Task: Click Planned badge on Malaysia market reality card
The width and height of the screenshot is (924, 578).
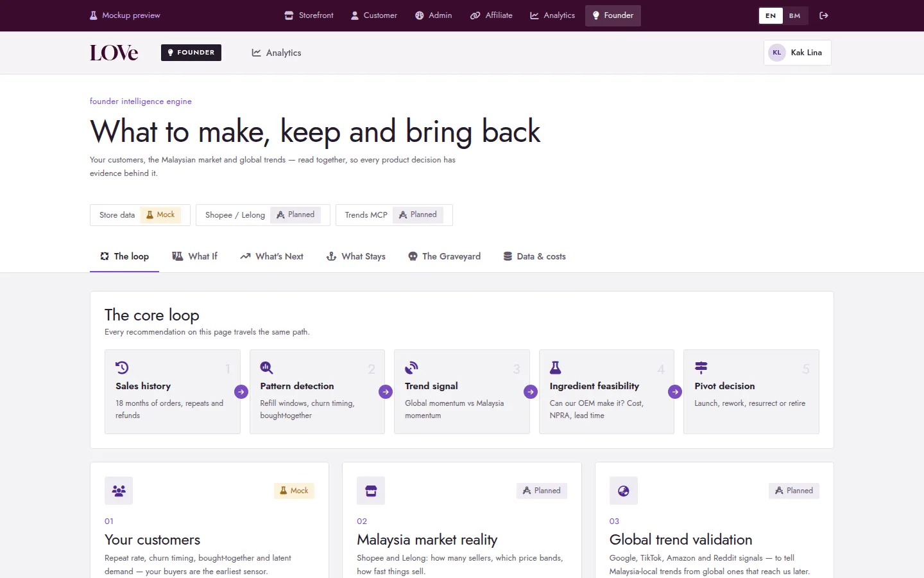Action: point(542,491)
